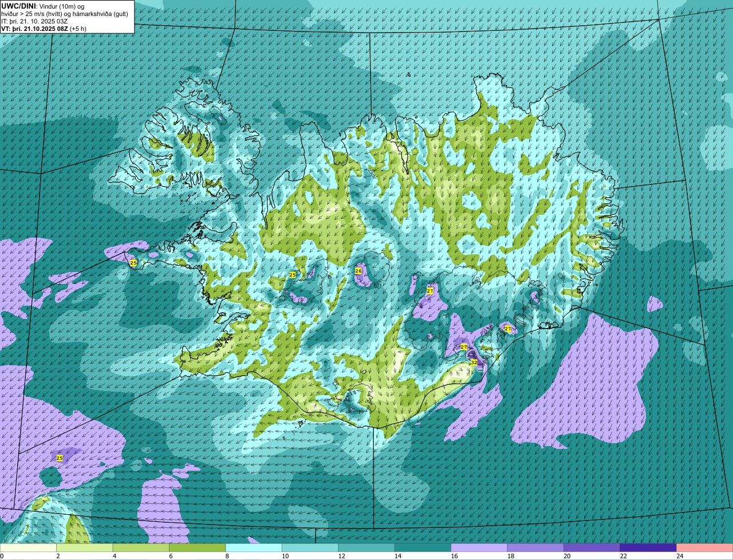Click the 'IT: þri. 21. 10. 2025 03Z' line
Image resolution: width=733 pixels, height=560 pixels.
[35, 21]
